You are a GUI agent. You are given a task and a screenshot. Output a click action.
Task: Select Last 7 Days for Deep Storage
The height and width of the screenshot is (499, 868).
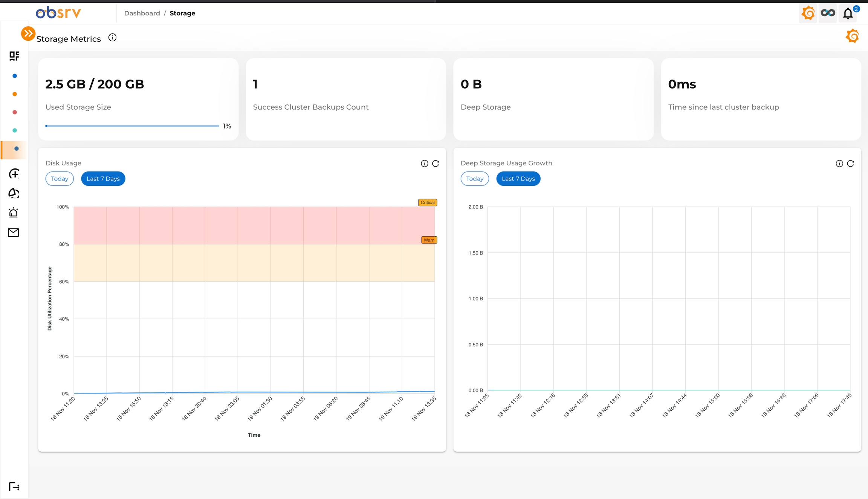coord(518,179)
